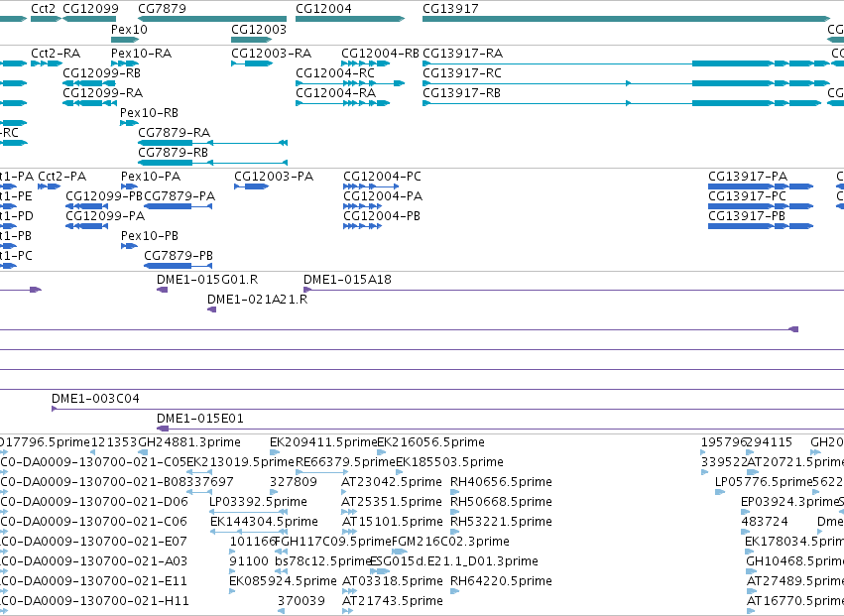Select the CG12004-PB protein label
Viewport: 844px width, 616px height.
tap(382, 216)
